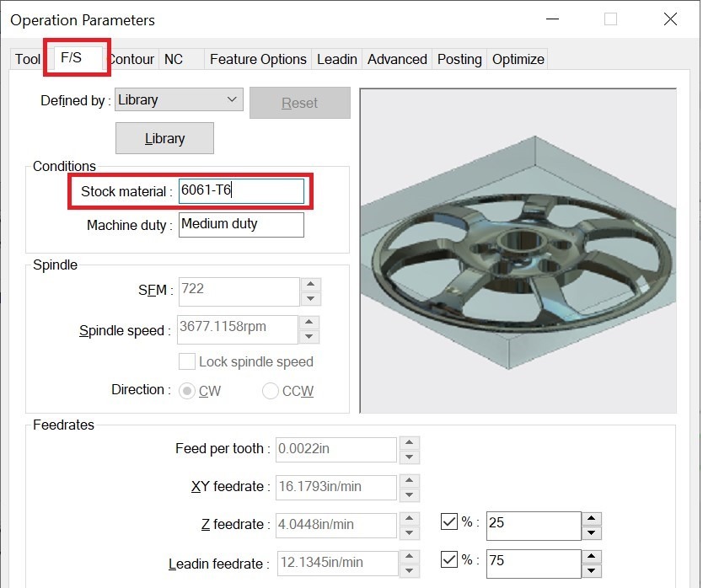This screenshot has width=703, height=588.
Task: Click the SFM value field
Action: (x=239, y=291)
